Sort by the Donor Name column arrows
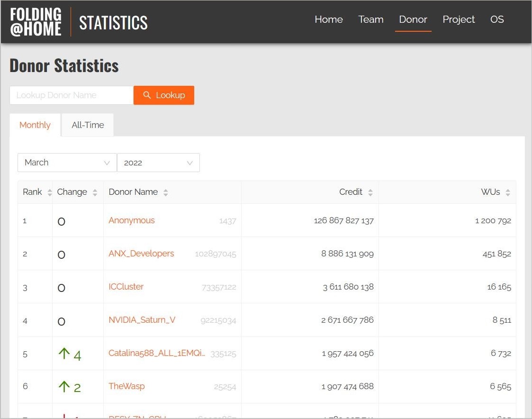This screenshot has height=419, width=532. [165, 192]
